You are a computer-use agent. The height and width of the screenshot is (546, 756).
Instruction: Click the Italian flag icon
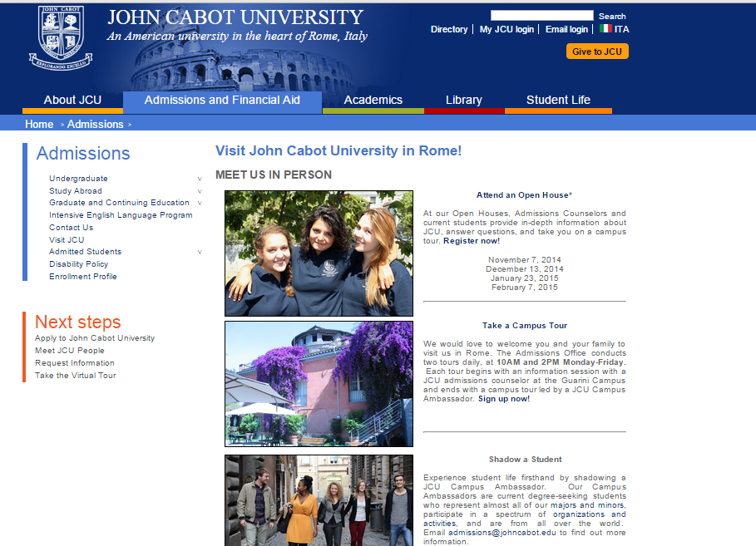[x=605, y=29]
